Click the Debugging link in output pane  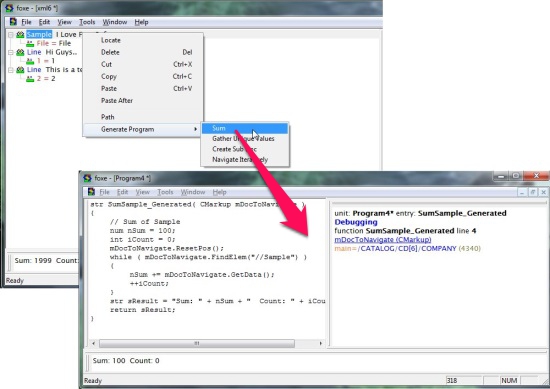point(356,222)
